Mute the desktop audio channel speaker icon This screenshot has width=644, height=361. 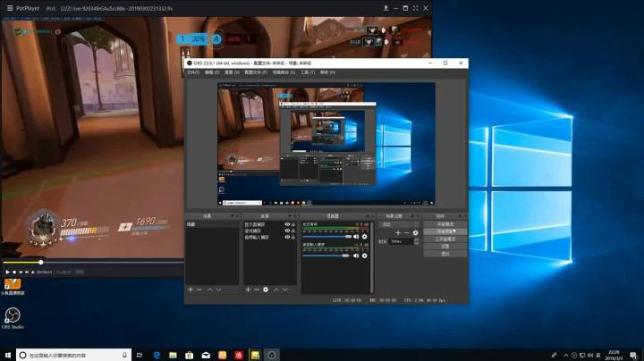point(356,237)
